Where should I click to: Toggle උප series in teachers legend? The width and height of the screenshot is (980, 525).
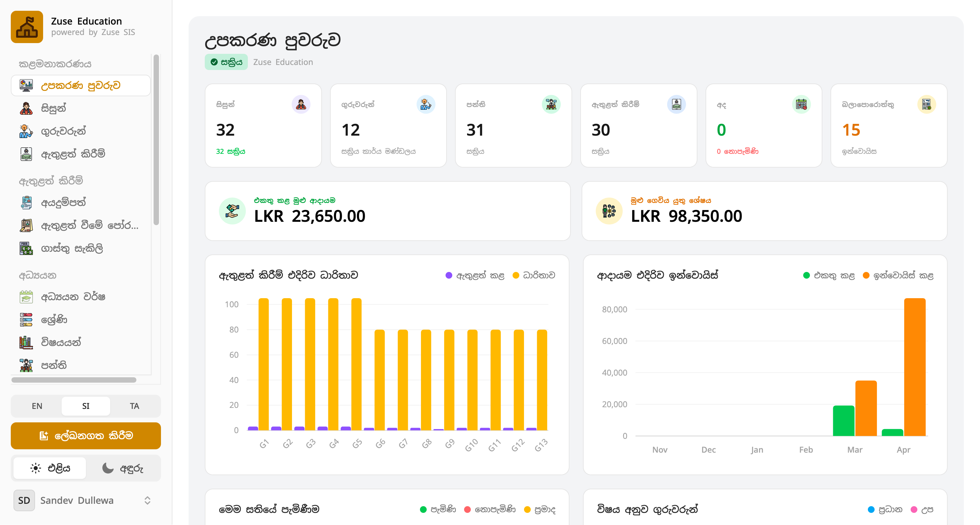(x=922, y=510)
